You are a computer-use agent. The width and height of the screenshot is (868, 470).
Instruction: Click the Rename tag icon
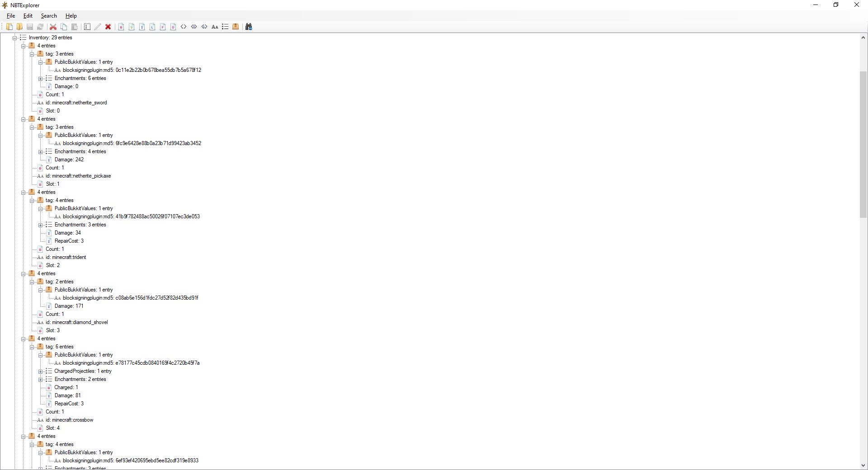(x=87, y=27)
